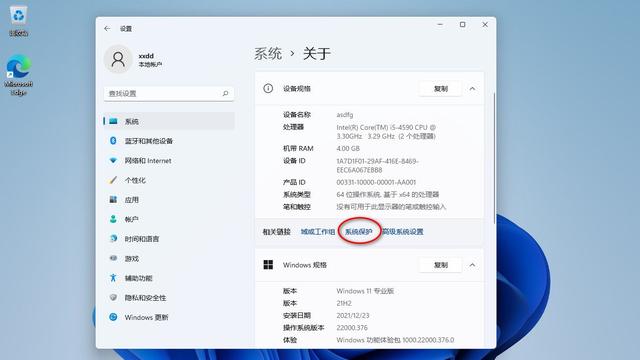Screen dimensions: 640x360
Task: Minimize the Settings window
Action: click(x=440, y=24)
